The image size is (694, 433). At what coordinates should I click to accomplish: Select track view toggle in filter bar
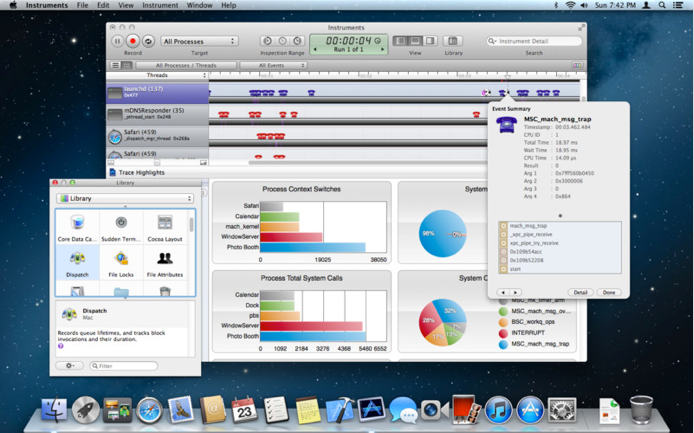click(x=127, y=66)
